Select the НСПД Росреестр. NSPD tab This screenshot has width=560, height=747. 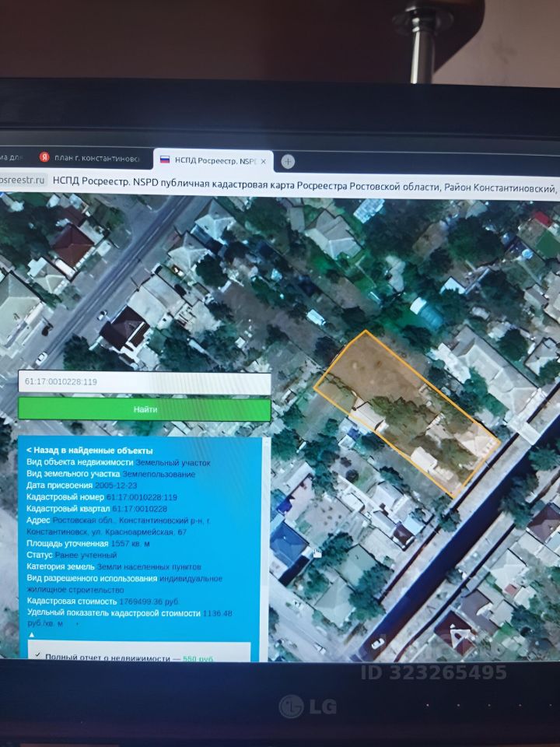213,161
